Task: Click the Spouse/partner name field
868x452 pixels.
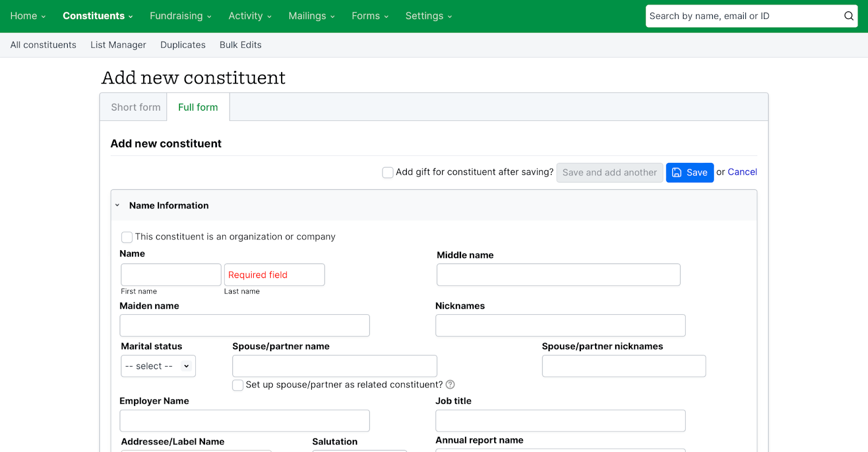Action: click(x=335, y=366)
